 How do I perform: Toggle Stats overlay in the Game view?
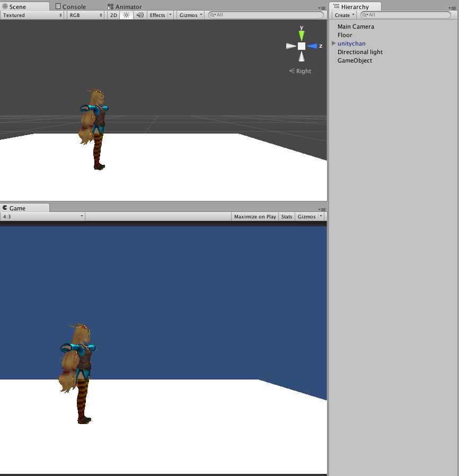click(286, 216)
